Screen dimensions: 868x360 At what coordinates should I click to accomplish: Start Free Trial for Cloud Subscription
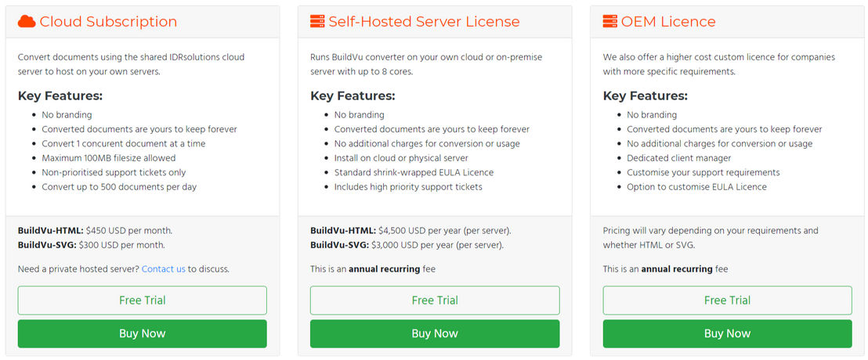pyautogui.click(x=143, y=301)
